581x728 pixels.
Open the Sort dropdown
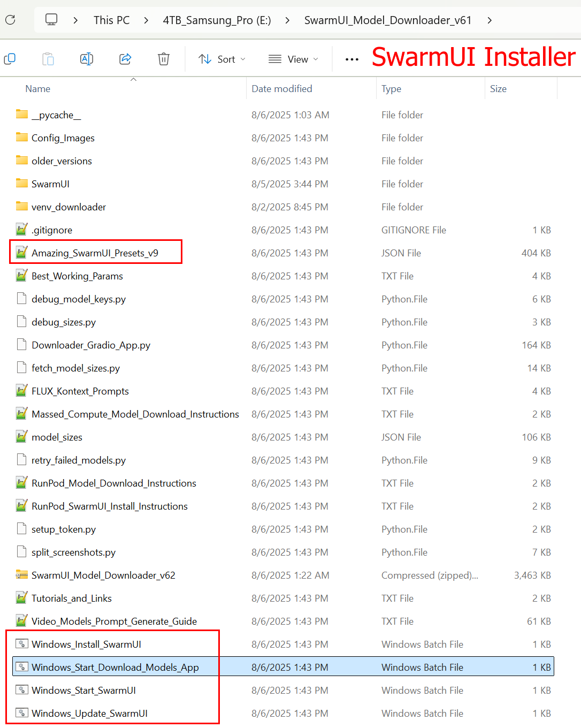pyautogui.click(x=222, y=59)
